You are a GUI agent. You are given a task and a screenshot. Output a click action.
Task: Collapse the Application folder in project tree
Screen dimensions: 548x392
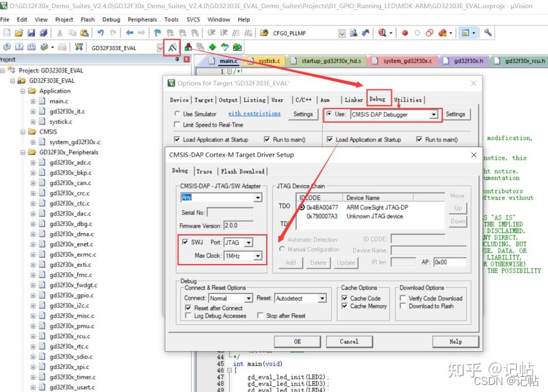[x=23, y=91]
